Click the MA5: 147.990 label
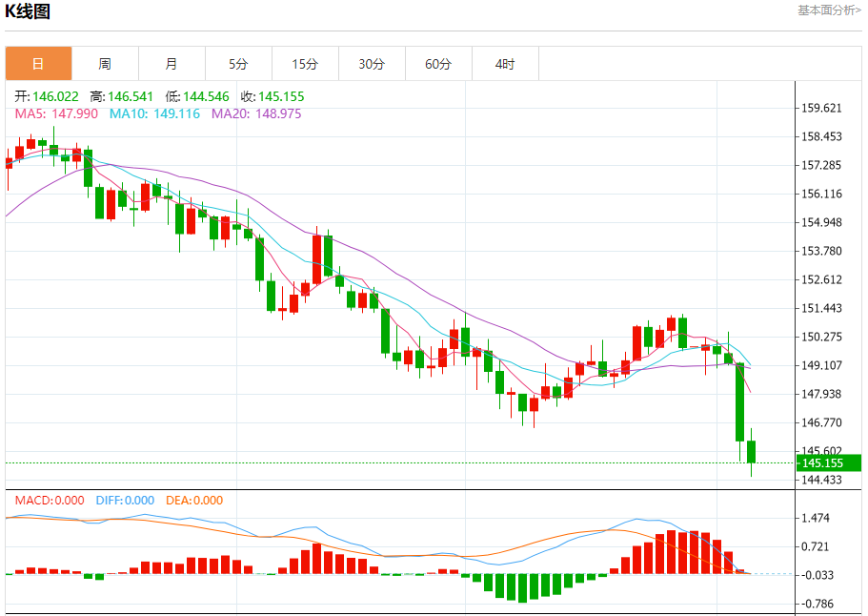Screen dimensions: 868x616 point(56,113)
